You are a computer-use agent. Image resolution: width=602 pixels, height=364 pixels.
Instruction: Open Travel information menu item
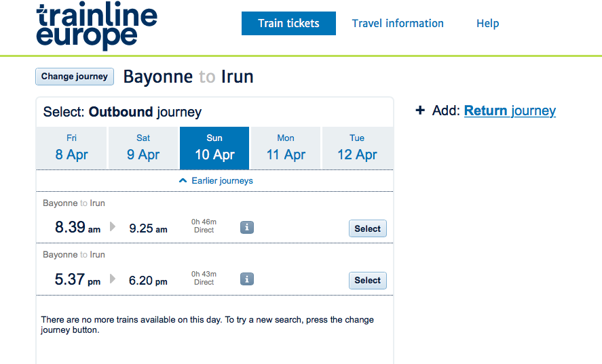[398, 24]
